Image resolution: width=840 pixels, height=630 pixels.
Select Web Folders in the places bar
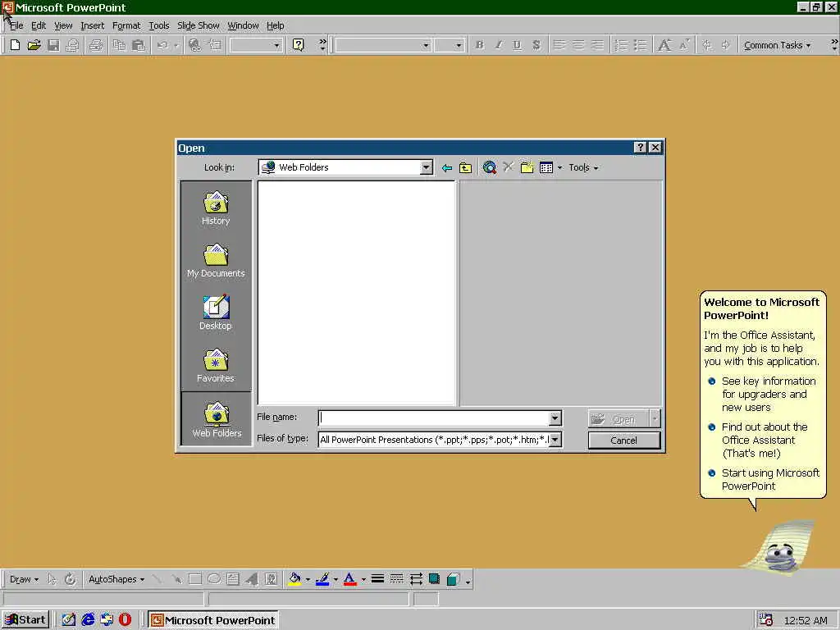(217, 419)
